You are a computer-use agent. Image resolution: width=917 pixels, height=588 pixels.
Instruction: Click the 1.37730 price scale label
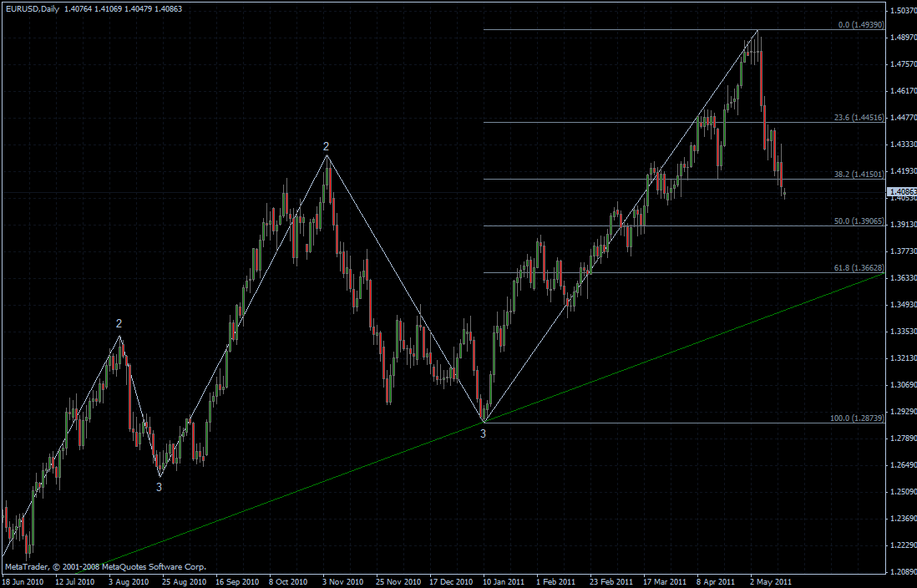[x=904, y=251]
